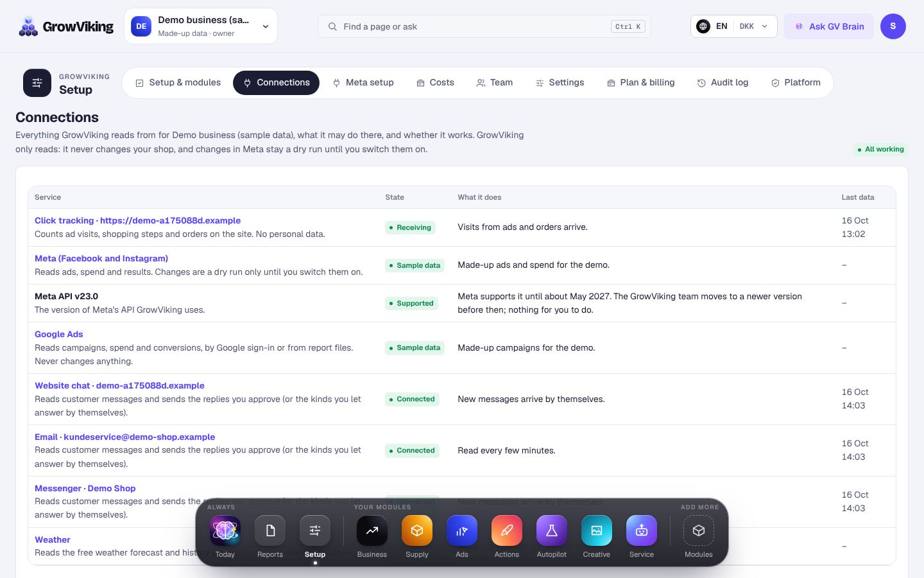Click the Setup sliders icon in header

click(37, 83)
